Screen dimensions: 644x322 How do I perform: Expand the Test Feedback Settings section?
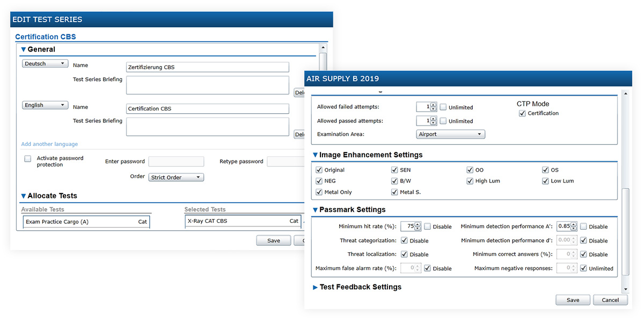click(x=316, y=287)
